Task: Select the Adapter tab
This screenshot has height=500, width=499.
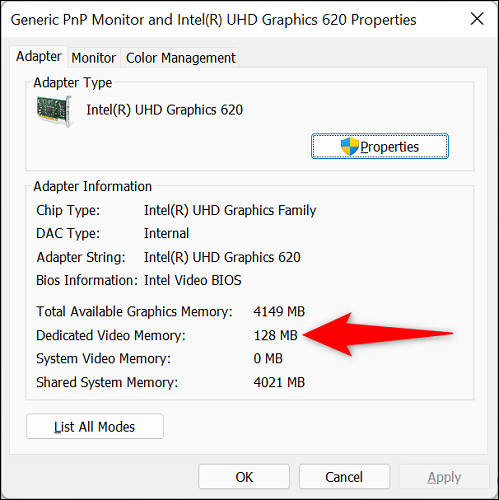Action: pos(39,57)
